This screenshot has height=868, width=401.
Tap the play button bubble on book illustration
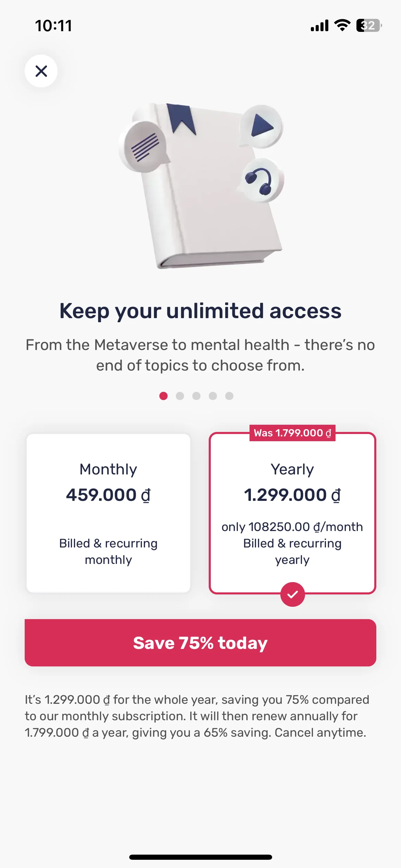click(262, 126)
